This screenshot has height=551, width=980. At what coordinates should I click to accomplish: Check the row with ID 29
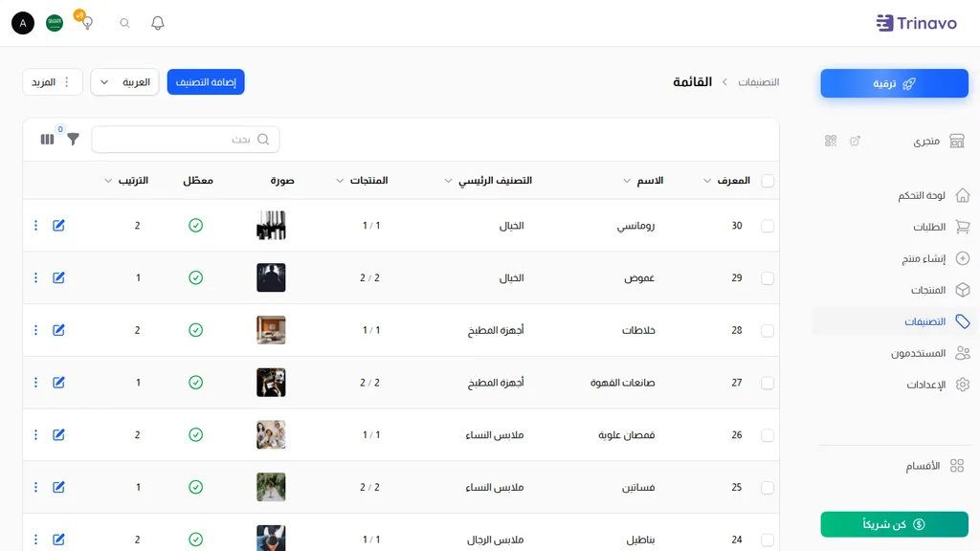(x=768, y=278)
